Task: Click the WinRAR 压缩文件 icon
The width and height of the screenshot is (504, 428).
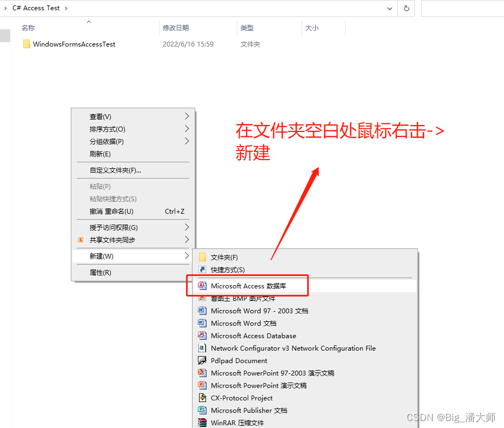Action: [202, 423]
